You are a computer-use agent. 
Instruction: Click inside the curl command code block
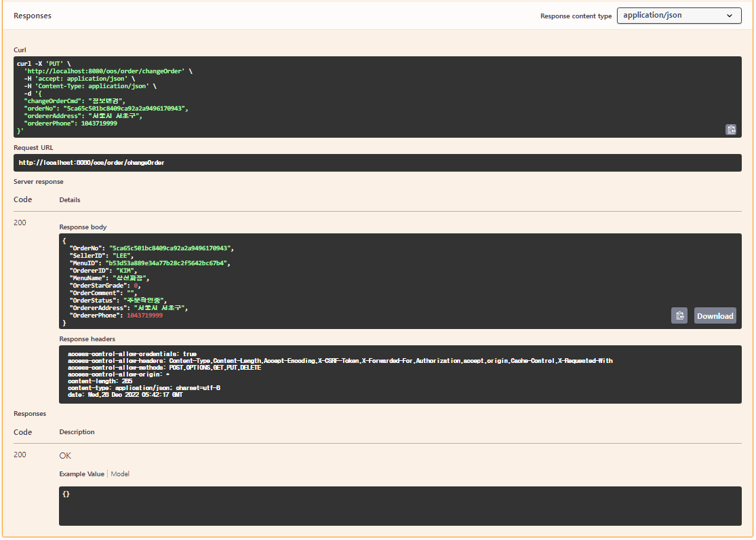click(x=378, y=97)
